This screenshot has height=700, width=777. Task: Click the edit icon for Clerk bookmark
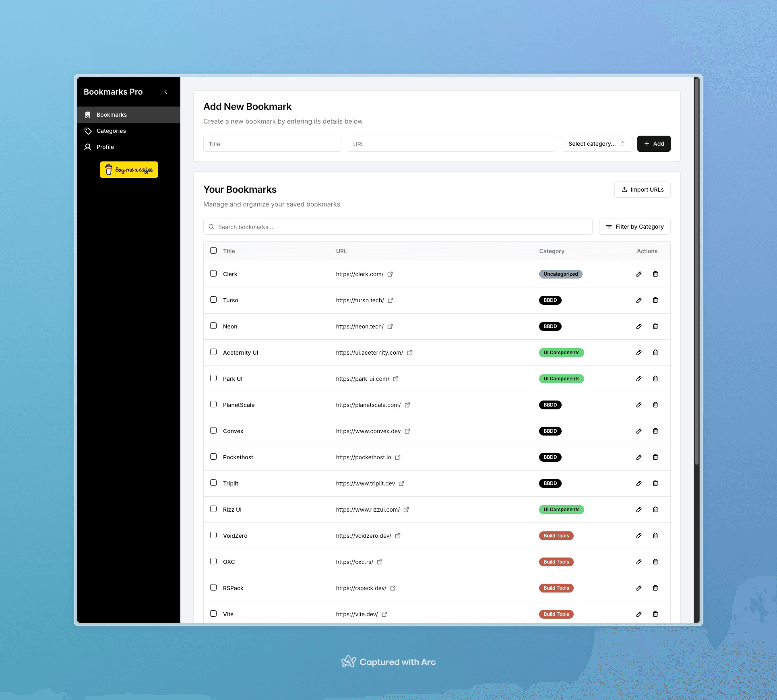(x=639, y=274)
